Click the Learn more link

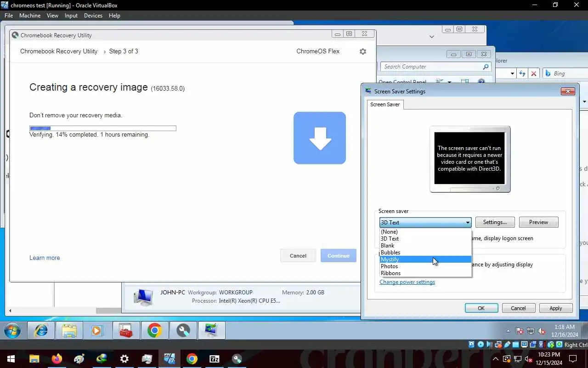coord(45,258)
